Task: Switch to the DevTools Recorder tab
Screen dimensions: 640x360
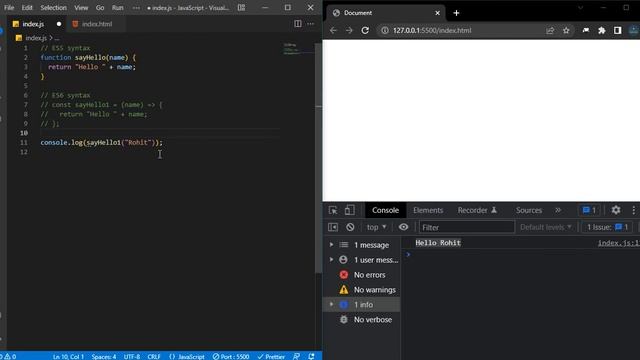Action: point(477,210)
